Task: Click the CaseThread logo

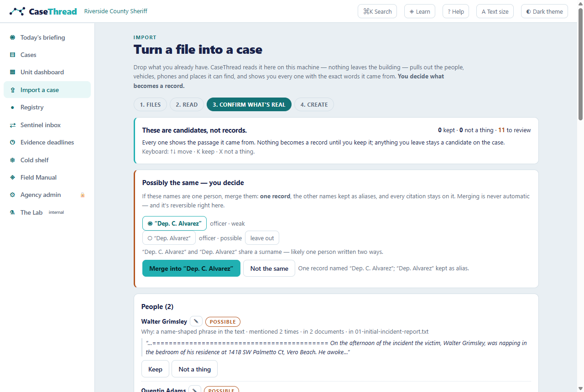Action: (x=43, y=11)
